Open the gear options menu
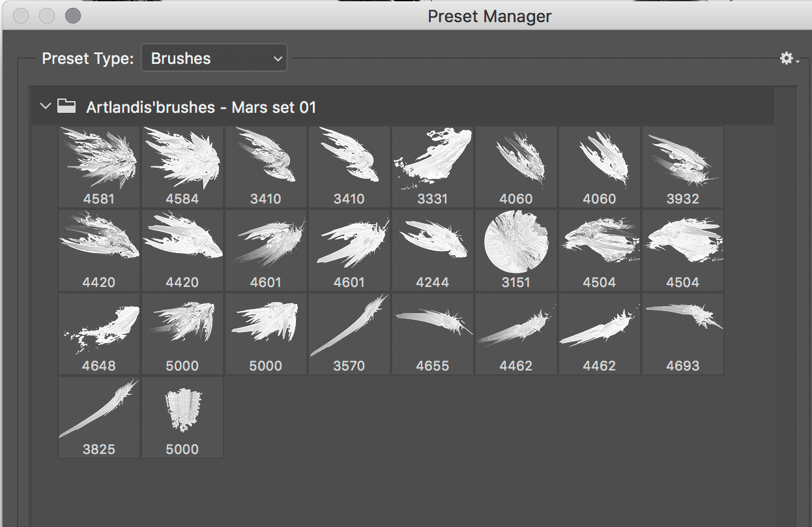This screenshot has width=812, height=527. [789, 58]
